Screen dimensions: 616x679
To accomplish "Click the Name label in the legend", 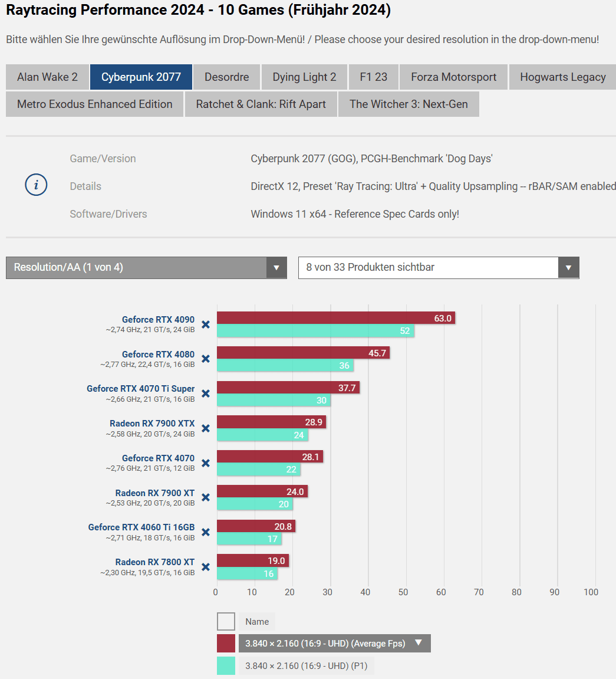I will [x=257, y=621].
